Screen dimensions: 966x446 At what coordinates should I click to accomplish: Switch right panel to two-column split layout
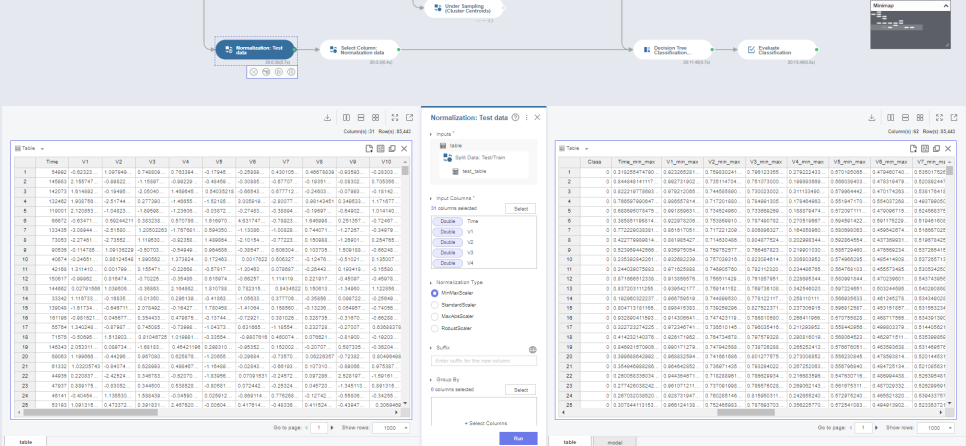coord(890,118)
